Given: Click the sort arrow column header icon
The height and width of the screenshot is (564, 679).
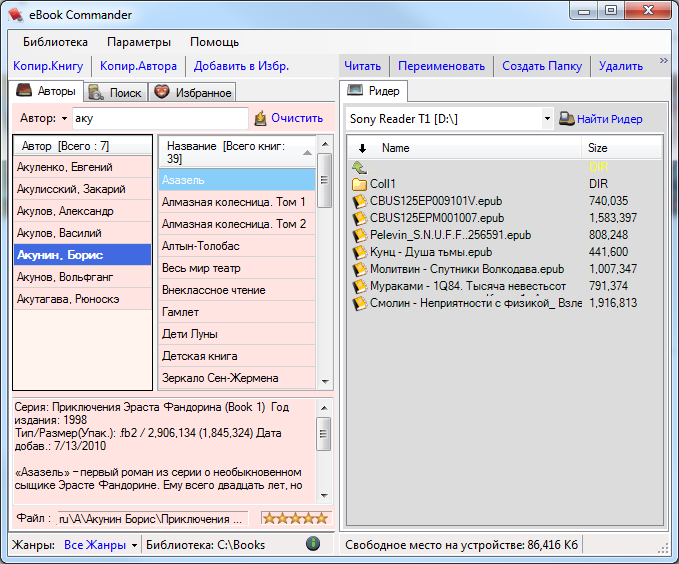Looking at the screenshot, I should 361,148.
